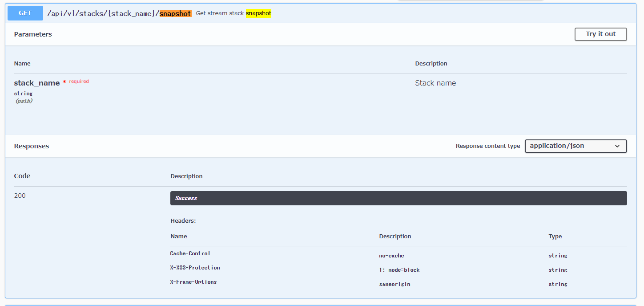The width and height of the screenshot is (644, 306).
Task: Select the Responses section heading
Action: tap(32, 146)
